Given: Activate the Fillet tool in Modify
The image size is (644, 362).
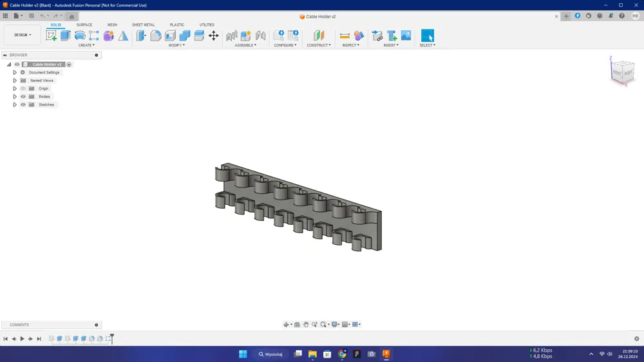Looking at the screenshot, I should tap(156, 35).
